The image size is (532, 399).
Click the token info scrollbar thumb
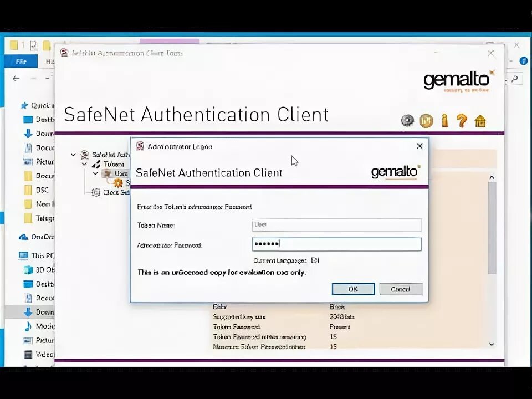tap(492, 227)
